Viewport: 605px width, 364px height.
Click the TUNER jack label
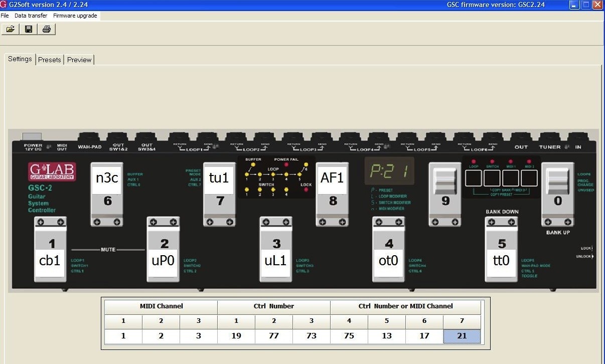tap(550, 147)
